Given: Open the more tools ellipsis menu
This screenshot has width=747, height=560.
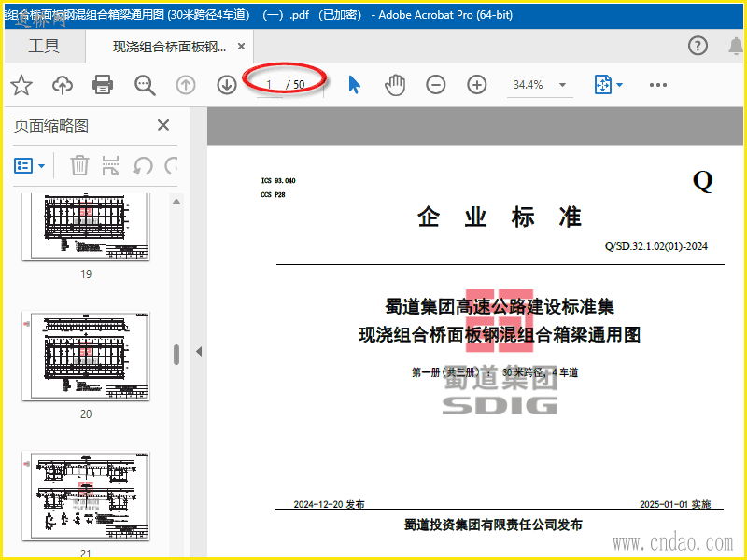Looking at the screenshot, I should pyautogui.click(x=658, y=85).
